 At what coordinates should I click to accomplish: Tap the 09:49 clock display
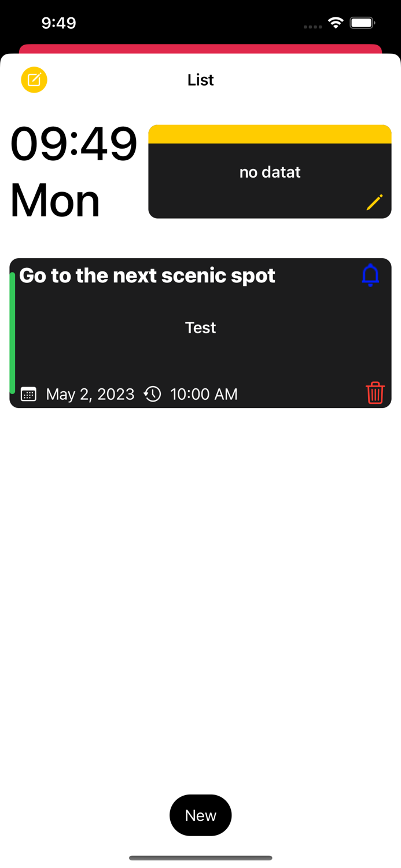[x=74, y=144]
